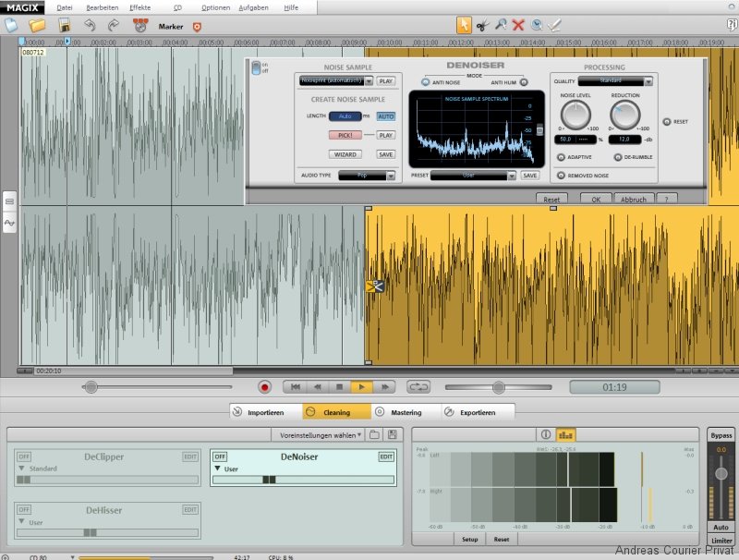This screenshot has width=739, height=560.
Task: Load a cleaning preset with the folder icon
Action: coord(375,434)
